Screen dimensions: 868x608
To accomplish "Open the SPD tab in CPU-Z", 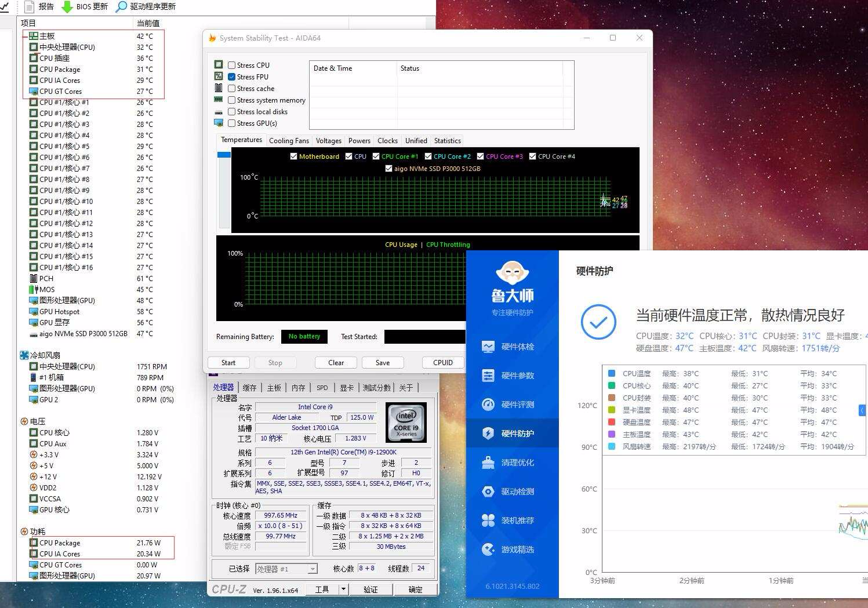I will tap(322, 387).
